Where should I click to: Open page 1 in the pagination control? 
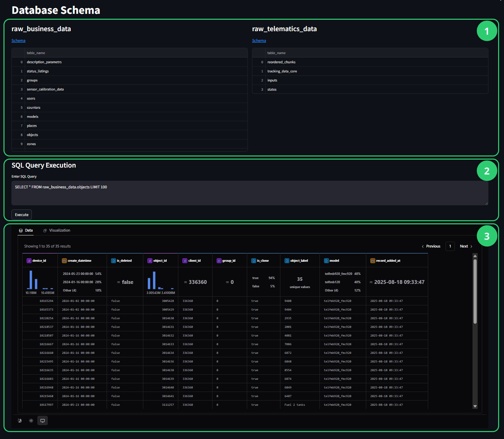point(450,246)
